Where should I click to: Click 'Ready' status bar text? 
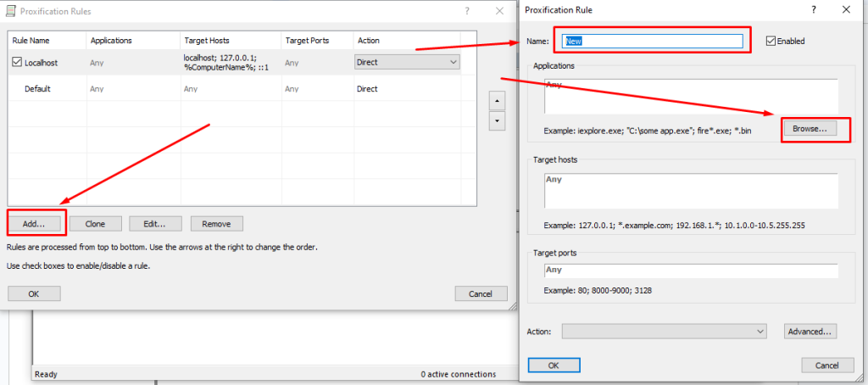46,375
